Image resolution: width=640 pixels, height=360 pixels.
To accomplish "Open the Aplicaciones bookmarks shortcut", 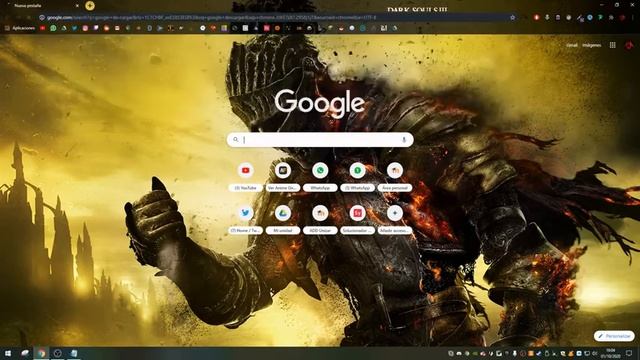I will pos(20,28).
